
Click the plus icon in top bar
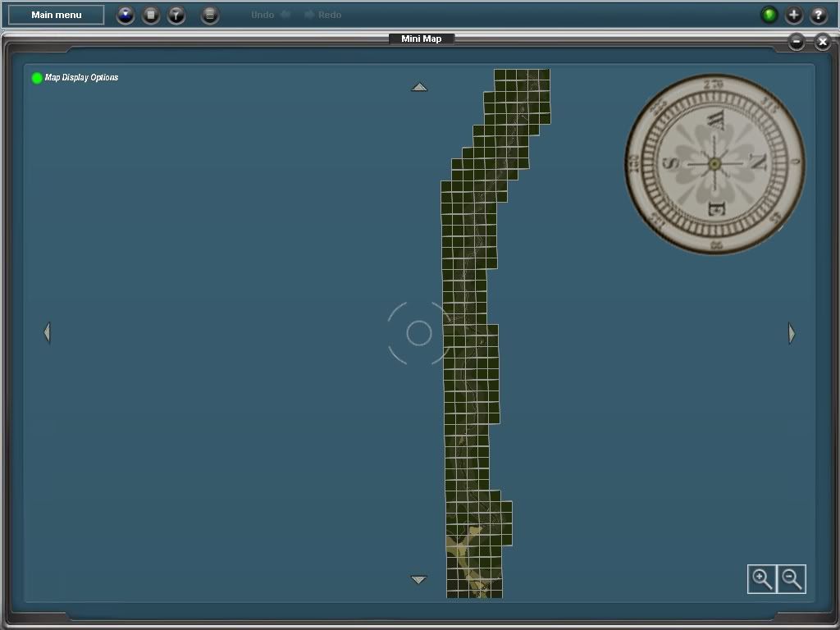794,15
